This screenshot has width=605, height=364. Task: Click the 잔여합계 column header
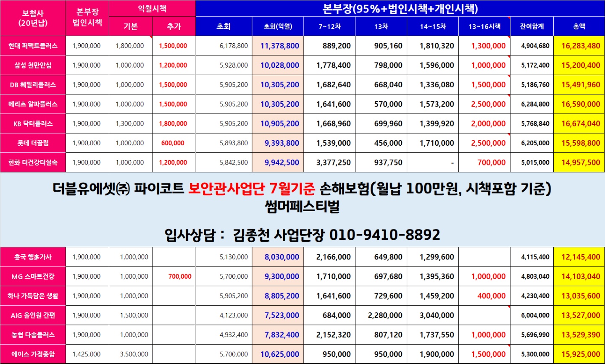coord(532,26)
